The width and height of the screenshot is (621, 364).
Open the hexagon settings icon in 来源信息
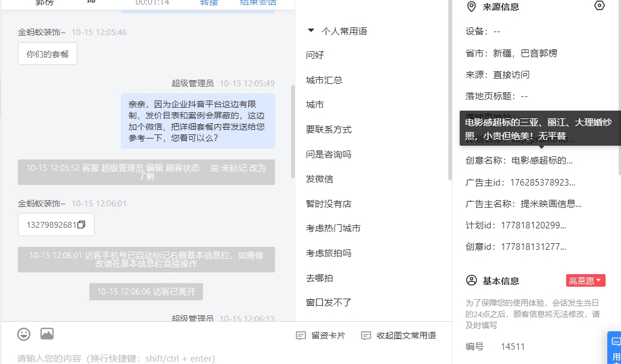pos(599,5)
